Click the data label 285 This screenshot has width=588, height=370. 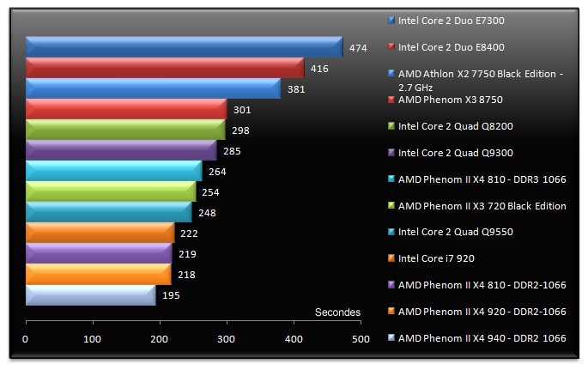coord(232,151)
